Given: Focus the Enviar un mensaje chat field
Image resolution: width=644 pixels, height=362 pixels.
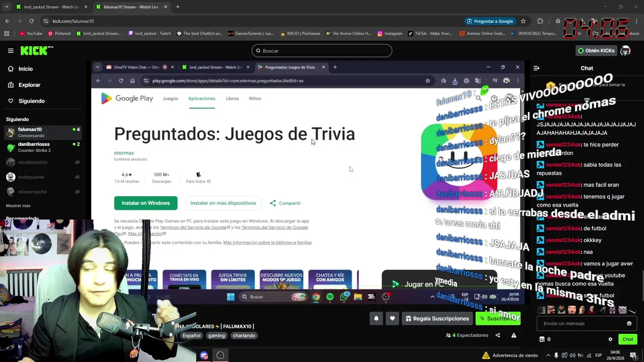Looking at the screenshot, I should tap(581, 323).
